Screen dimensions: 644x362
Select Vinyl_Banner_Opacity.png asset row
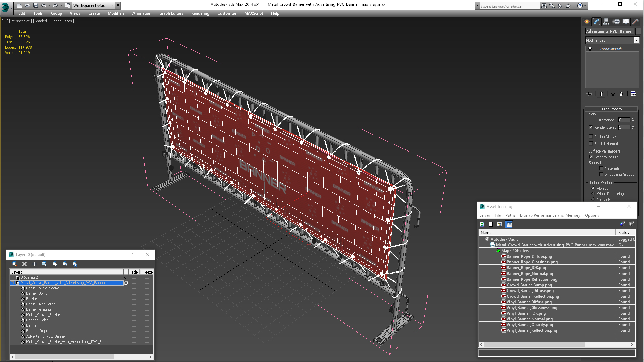tap(530, 325)
